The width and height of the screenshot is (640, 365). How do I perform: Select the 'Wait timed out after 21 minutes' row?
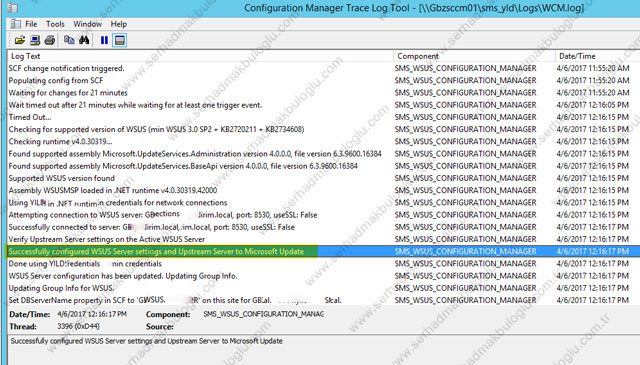(x=324, y=105)
